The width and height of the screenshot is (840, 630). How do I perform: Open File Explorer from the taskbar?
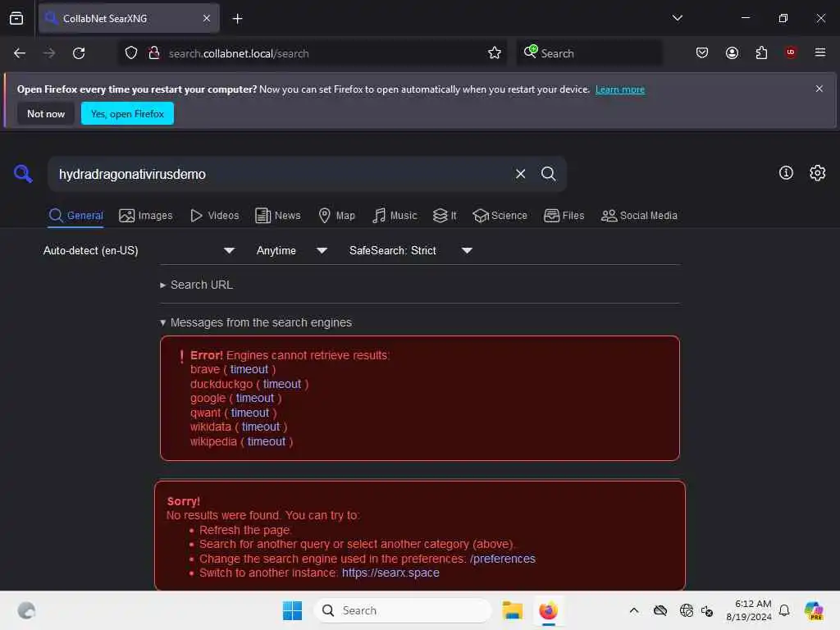point(512,610)
